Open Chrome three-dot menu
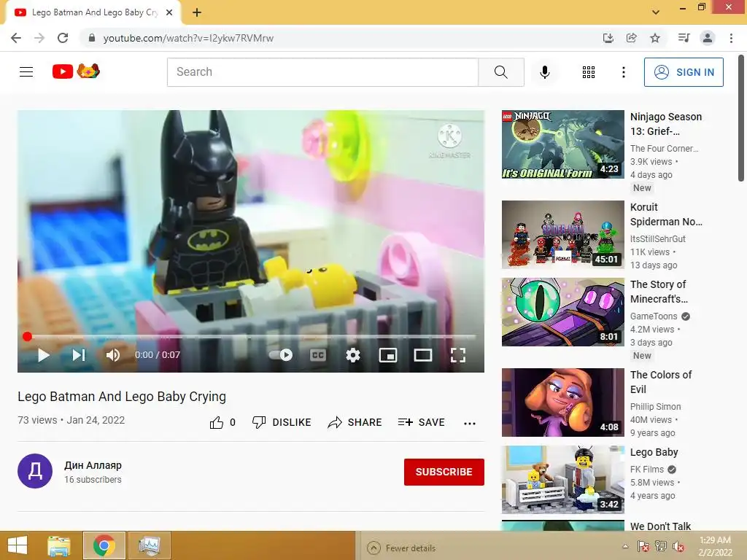747x560 pixels. pyautogui.click(x=731, y=38)
